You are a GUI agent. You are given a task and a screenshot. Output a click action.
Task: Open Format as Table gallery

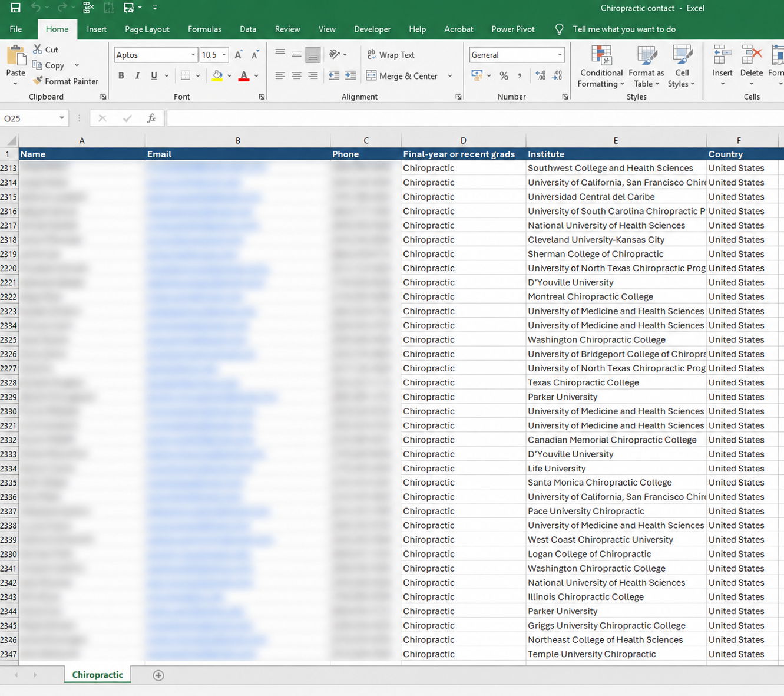pyautogui.click(x=646, y=67)
